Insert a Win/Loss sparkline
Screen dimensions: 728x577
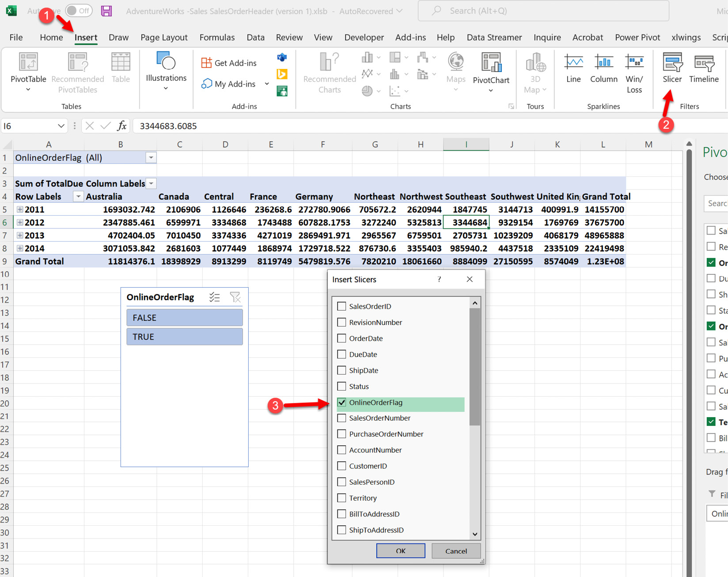coord(634,73)
